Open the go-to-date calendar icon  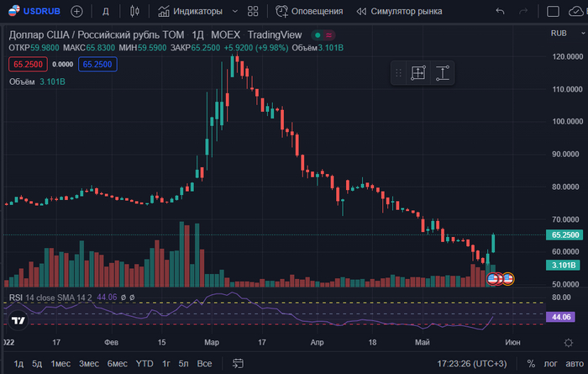pyautogui.click(x=238, y=364)
